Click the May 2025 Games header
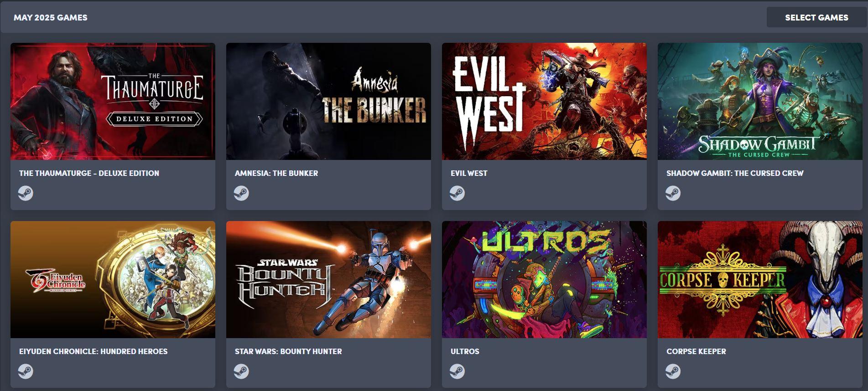 [51, 17]
